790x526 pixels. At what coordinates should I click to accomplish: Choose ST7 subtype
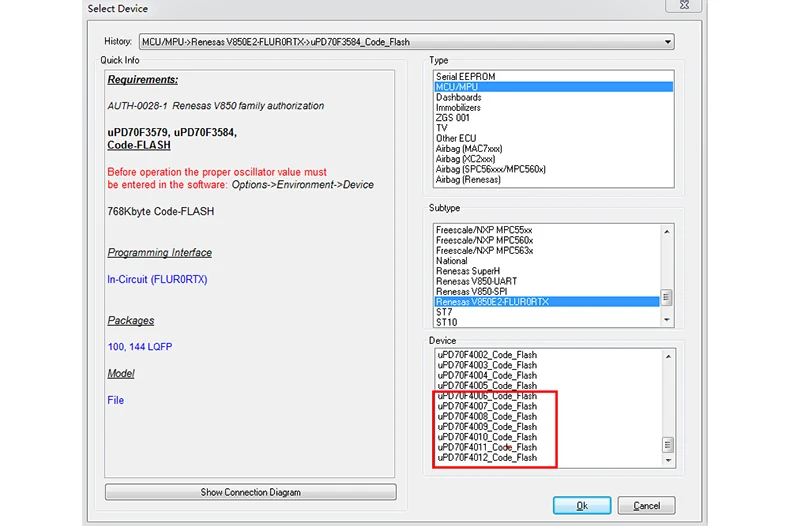547,312
